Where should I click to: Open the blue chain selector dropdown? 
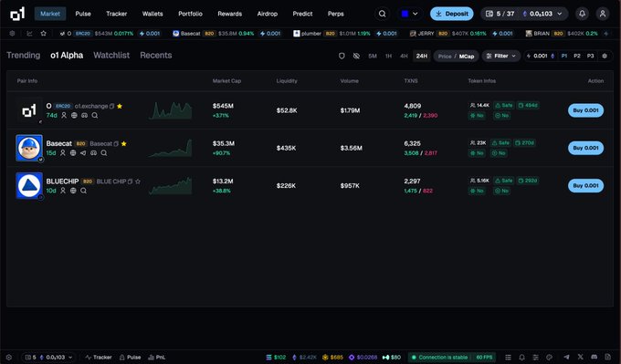click(409, 14)
